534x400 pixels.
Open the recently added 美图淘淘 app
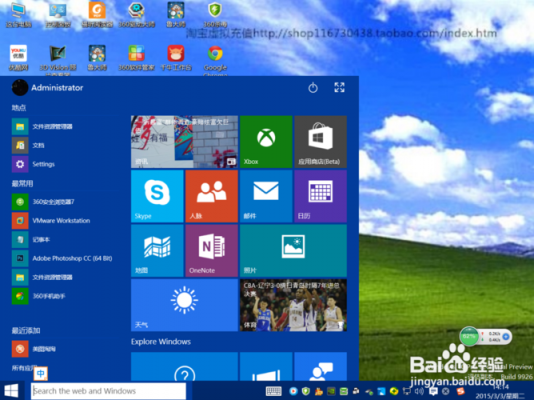click(34, 349)
